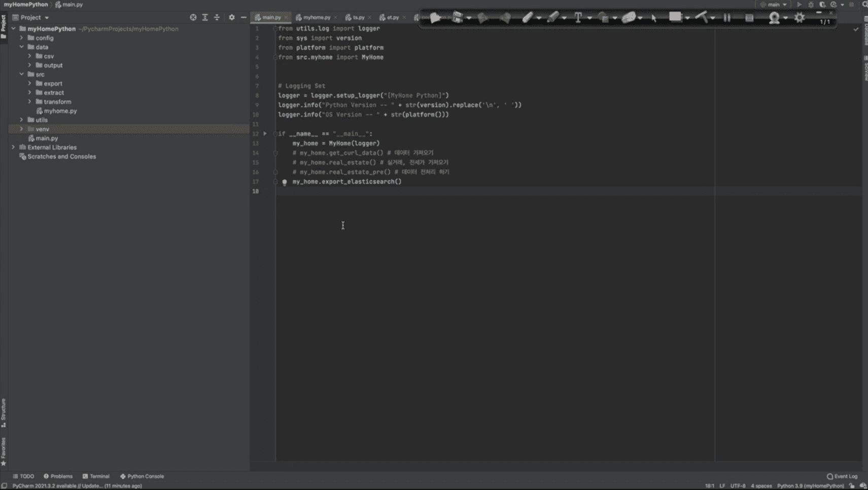Collapse the src folder in project tree
Image resolution: width=868 pixels, height=490 pixels.
(x=21, y=74)
